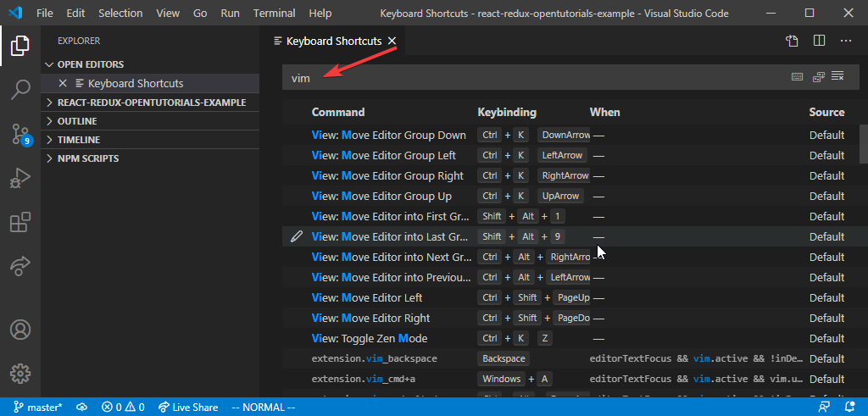Close Keyboard Shortcuts in Open Editors

click(x=63, y=84)
